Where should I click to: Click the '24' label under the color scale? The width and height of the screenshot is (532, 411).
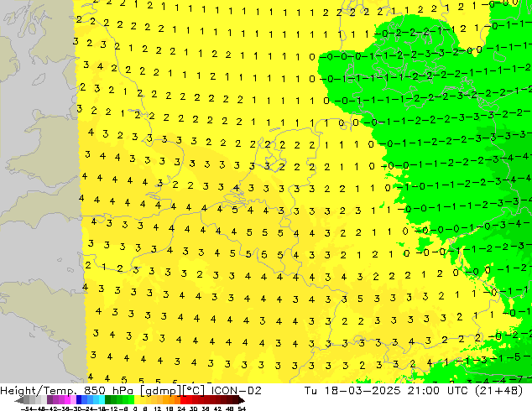[181, 408]
